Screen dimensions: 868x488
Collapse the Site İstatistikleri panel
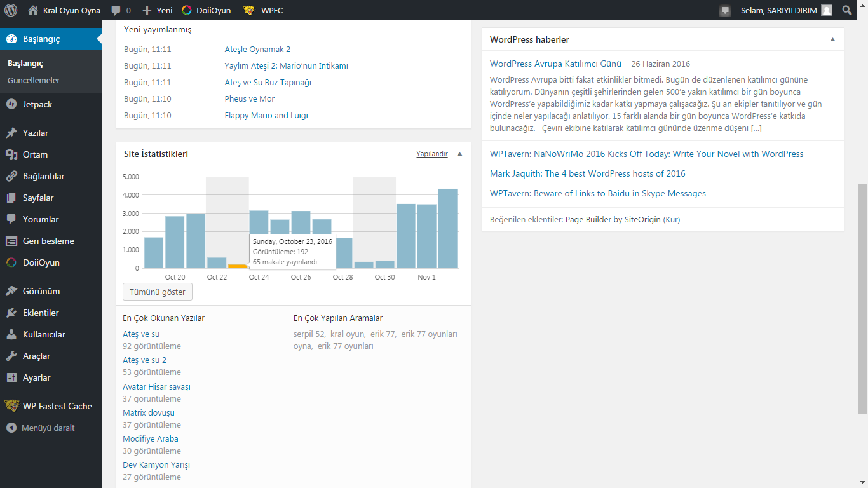pos(459,154)
